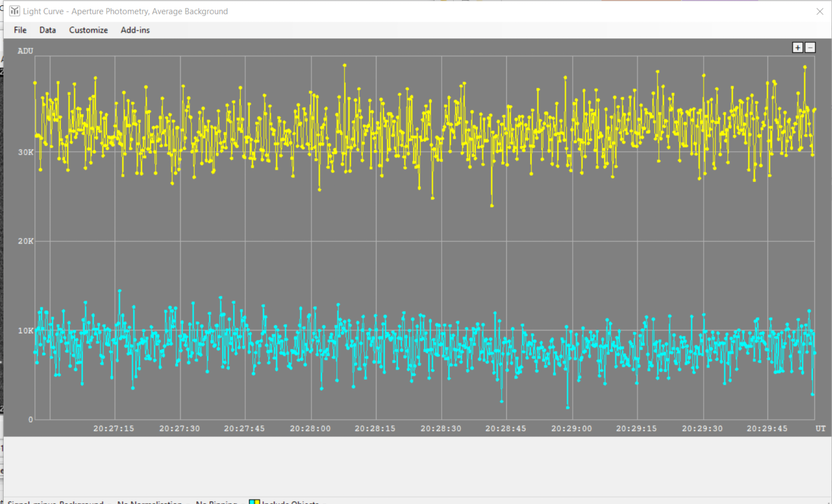Click the Light Curve window title text

[x=125, y=12]
